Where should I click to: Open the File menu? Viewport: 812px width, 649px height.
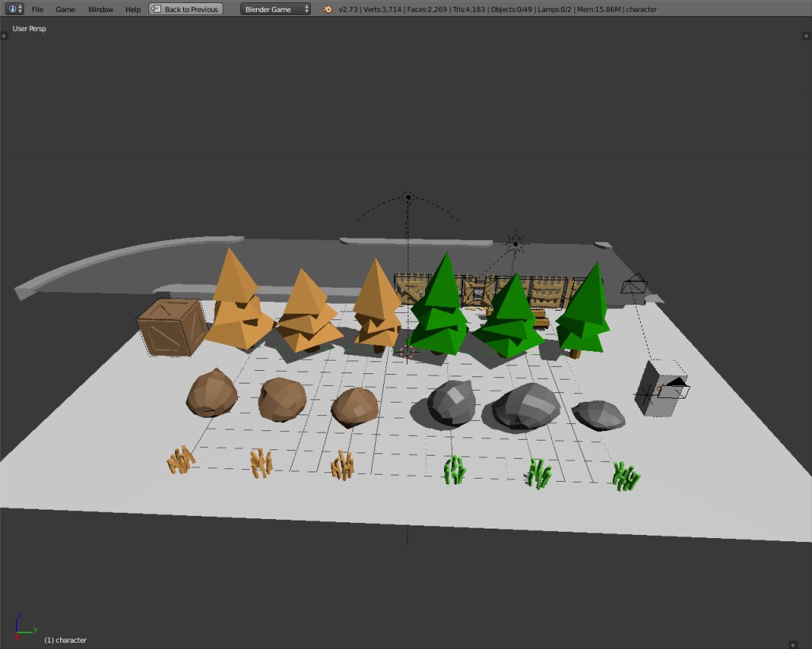pos(36,10)
